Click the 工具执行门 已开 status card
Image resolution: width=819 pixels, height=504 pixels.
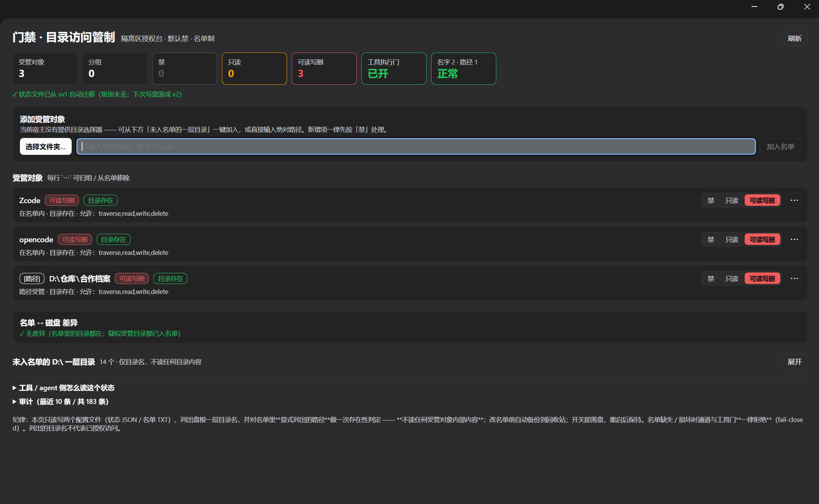pos(394,69)
